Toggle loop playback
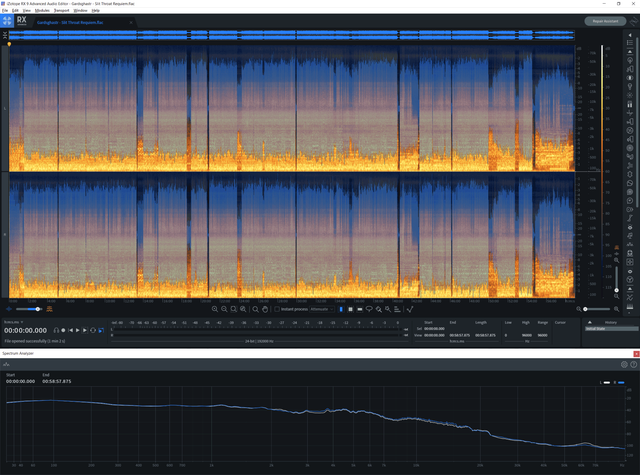This screenshot has height=475, width=640. point(93,330)
